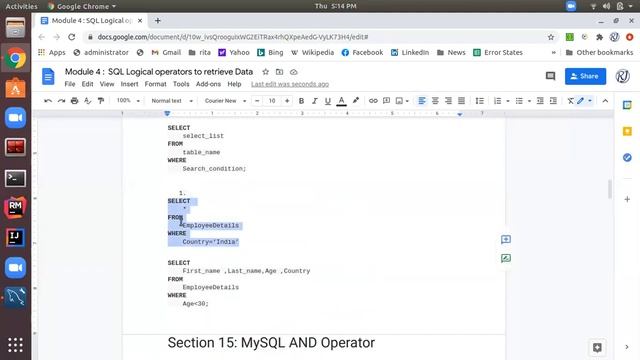Open the Normal text style dropdown
The image size is (640, 360).
pos(172,101)
